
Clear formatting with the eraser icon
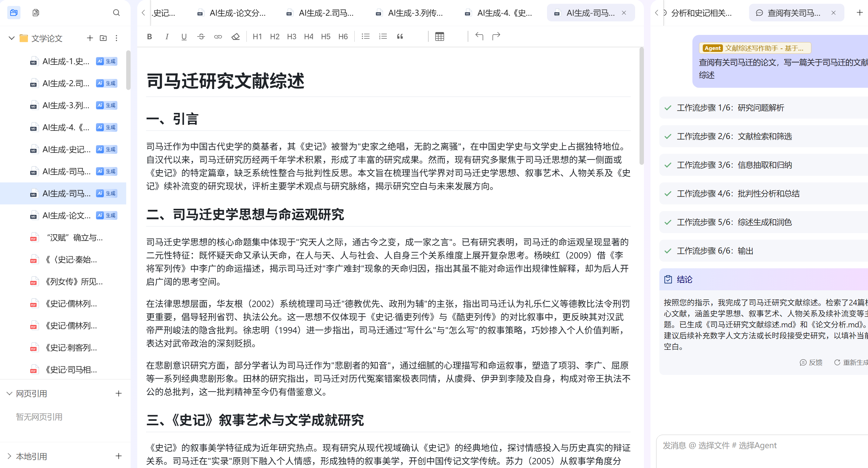pos(235,36)
